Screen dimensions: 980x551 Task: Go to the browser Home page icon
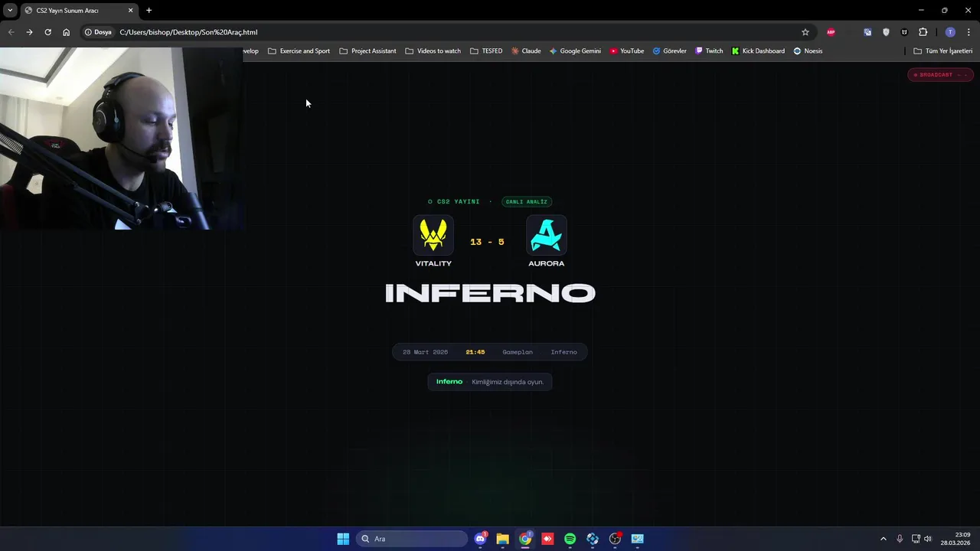tap(66, 32)
